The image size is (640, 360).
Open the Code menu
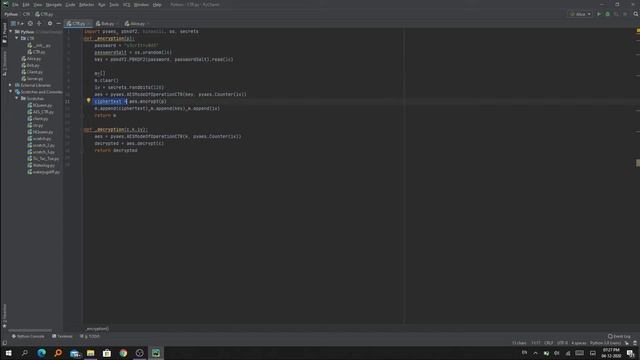point(70,4)
